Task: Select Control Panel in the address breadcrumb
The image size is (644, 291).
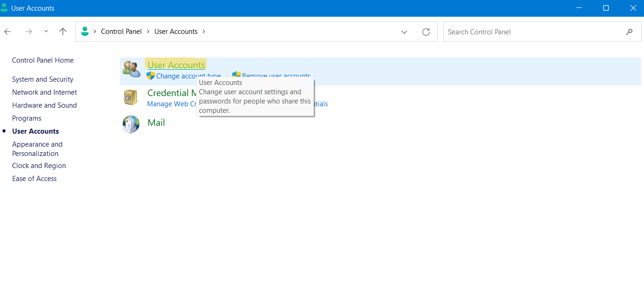Action: click(x=121, y=32)
